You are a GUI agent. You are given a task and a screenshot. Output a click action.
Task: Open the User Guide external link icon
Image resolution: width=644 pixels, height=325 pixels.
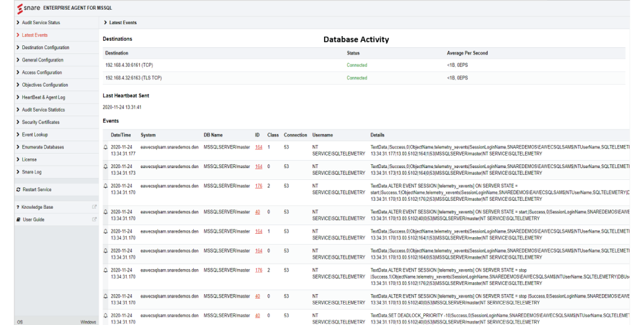pyautogui.click(x=94, y=219)
